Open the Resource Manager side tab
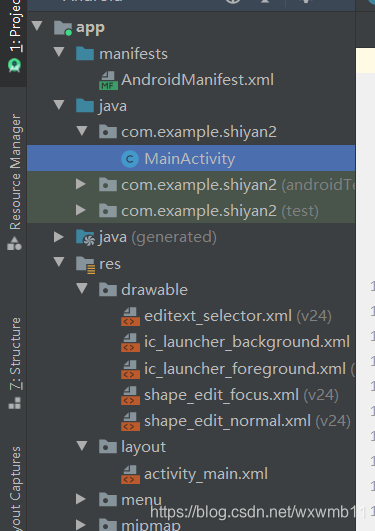Image resolution: width=375 pixels, height=531 pixels. (15, 182)
